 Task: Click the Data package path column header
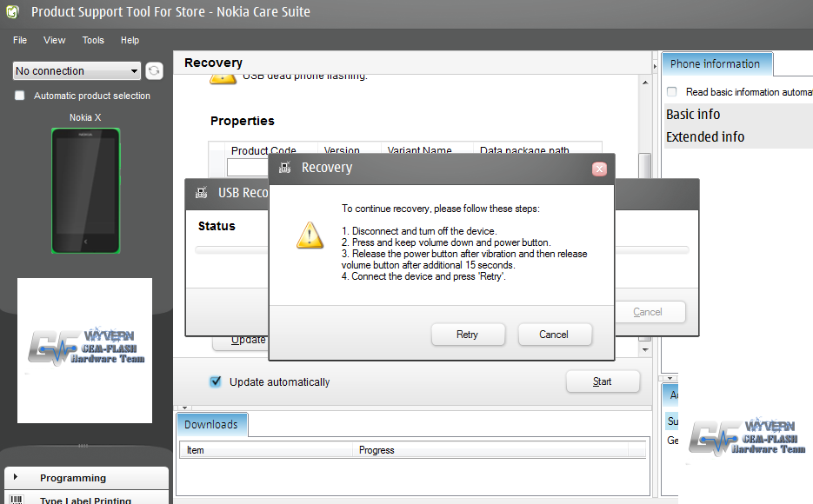point(537,150)
